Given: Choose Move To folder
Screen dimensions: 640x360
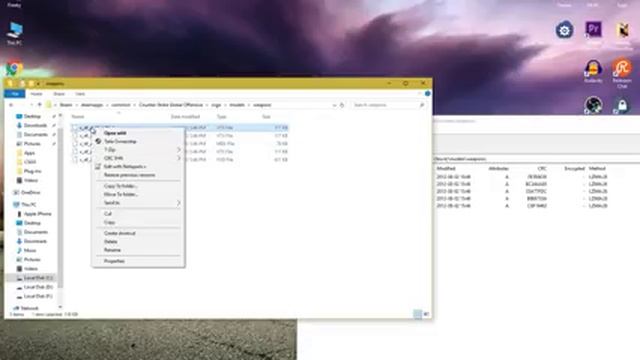Looking at the screenshot, I should pos(138,194).
